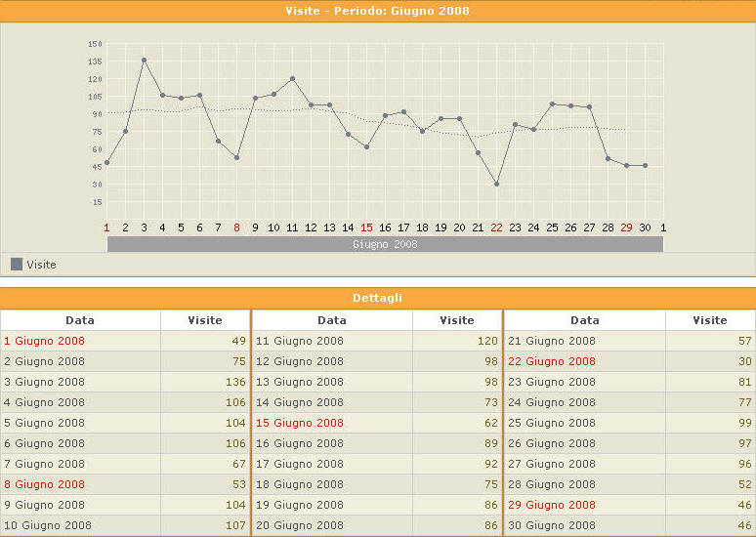The image size is (756, 537).
Task: Click the chart data point above day 11
Action: click(293, 78)
